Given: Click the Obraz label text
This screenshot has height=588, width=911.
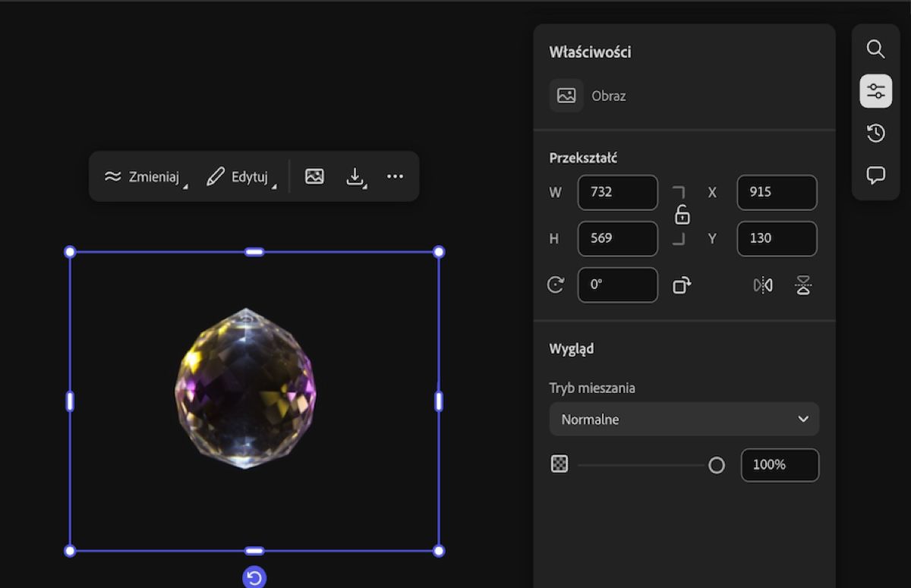Looking at the screenshot, I should pos(609,96).
